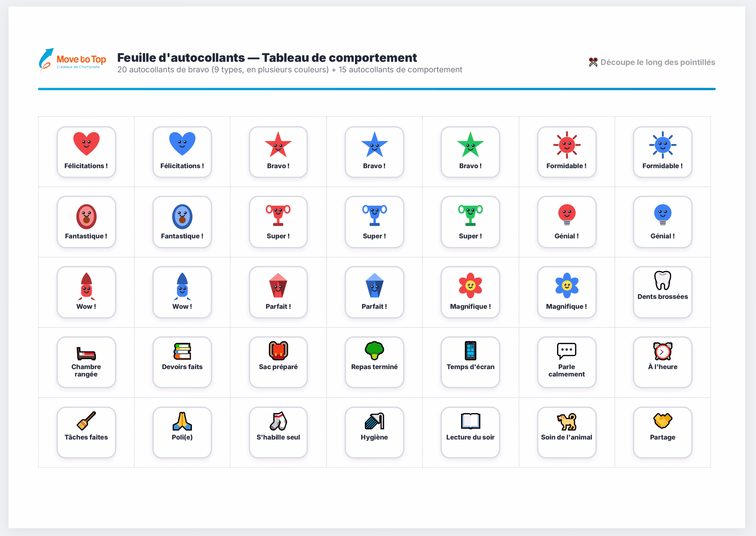Image resolution: width=756 pixels, height=536 pixels.
Task: Click the scissors icon near Découpe text
Action: click(x=593, y=62)
